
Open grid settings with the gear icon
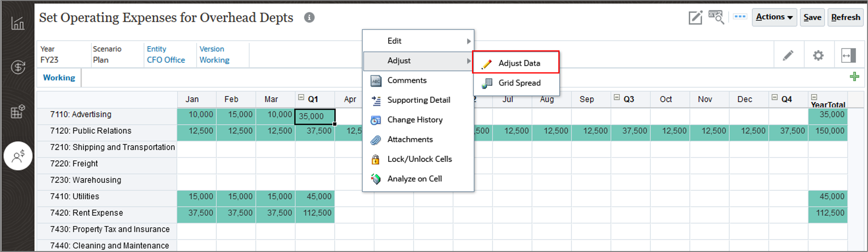[x=818, y=56]
